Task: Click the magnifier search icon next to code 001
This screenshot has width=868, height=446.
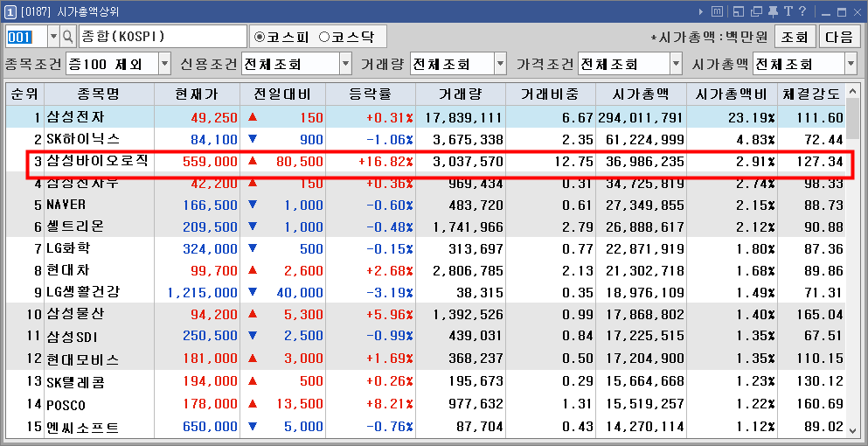Action: [68, 37]
